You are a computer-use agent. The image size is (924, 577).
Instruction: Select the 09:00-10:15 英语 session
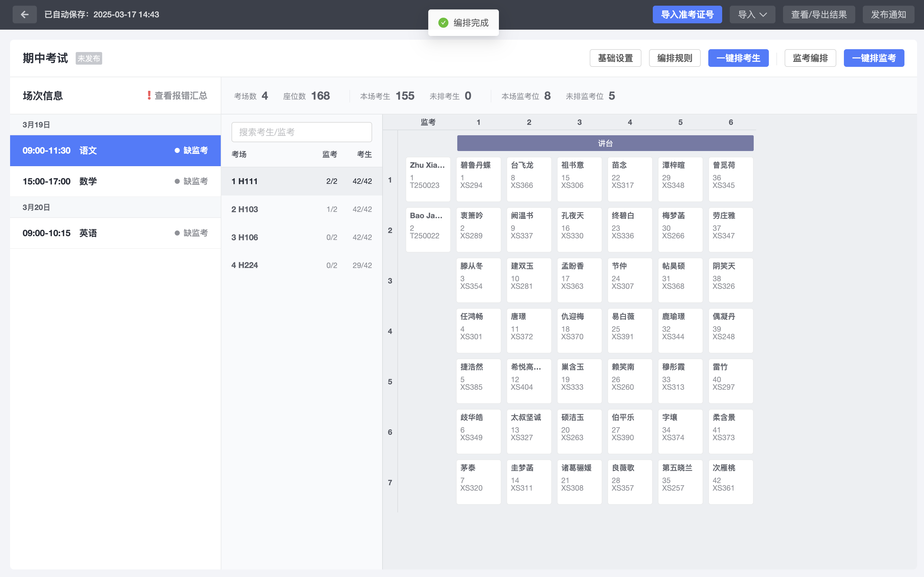[x=115, y=233]
